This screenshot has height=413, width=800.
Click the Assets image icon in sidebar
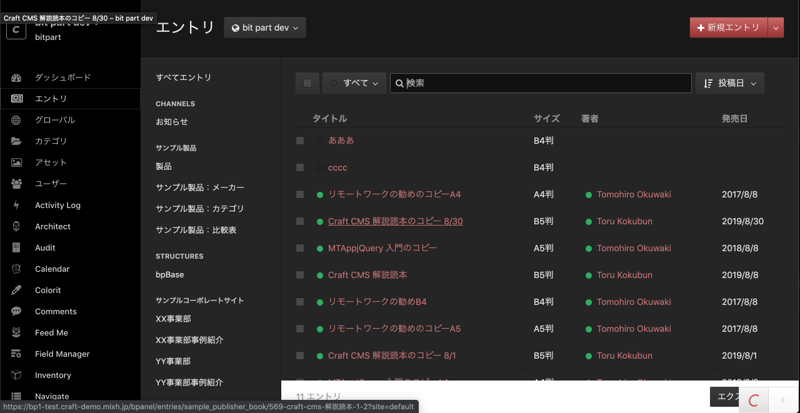coord(16,162)
